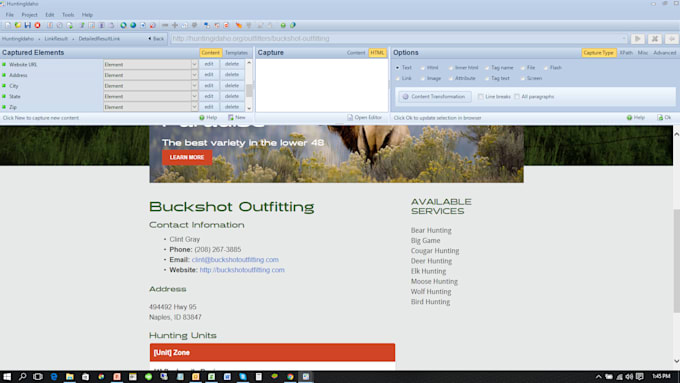Open the File menu
This screenshot has height=383, width=680.
pyautogui.click(x=10, y=15)
